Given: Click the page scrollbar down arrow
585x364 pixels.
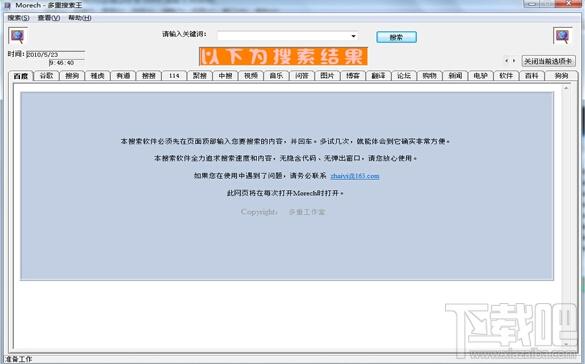Looking at the screenshot, I should point(566,344).
